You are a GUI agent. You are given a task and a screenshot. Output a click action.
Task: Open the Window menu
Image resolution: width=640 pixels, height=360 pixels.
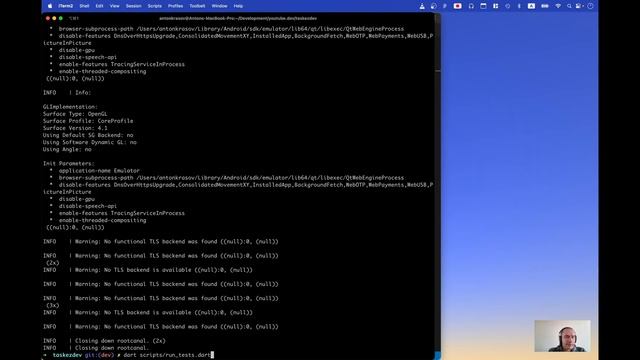pos(219,6)
